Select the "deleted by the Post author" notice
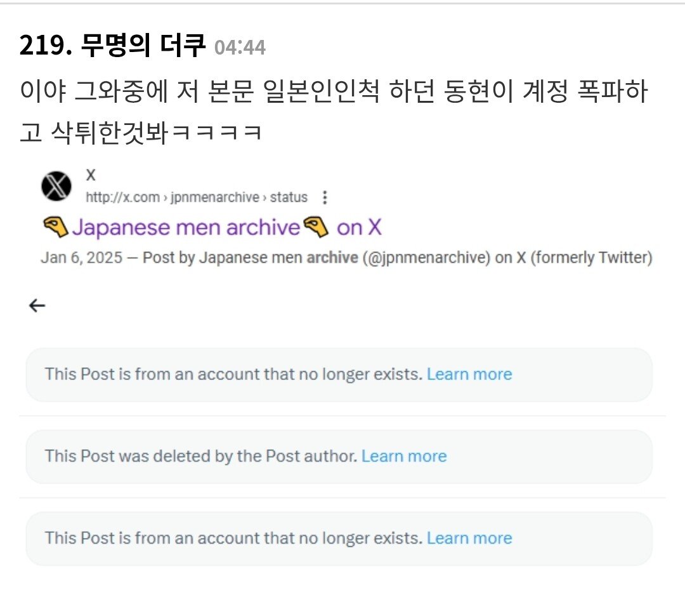Viewport: 685px width, 616px height. click(200, 456)
